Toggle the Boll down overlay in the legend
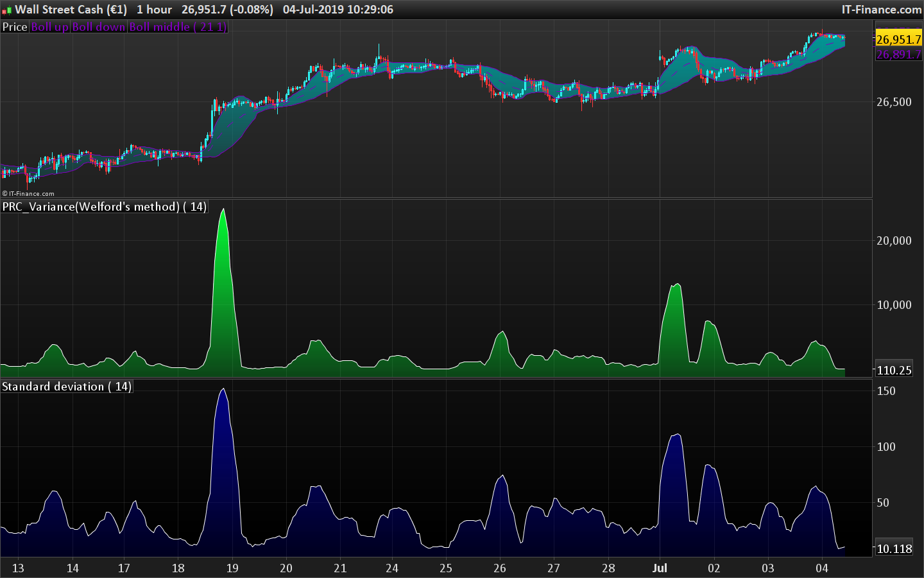 (x=98, y=27)
